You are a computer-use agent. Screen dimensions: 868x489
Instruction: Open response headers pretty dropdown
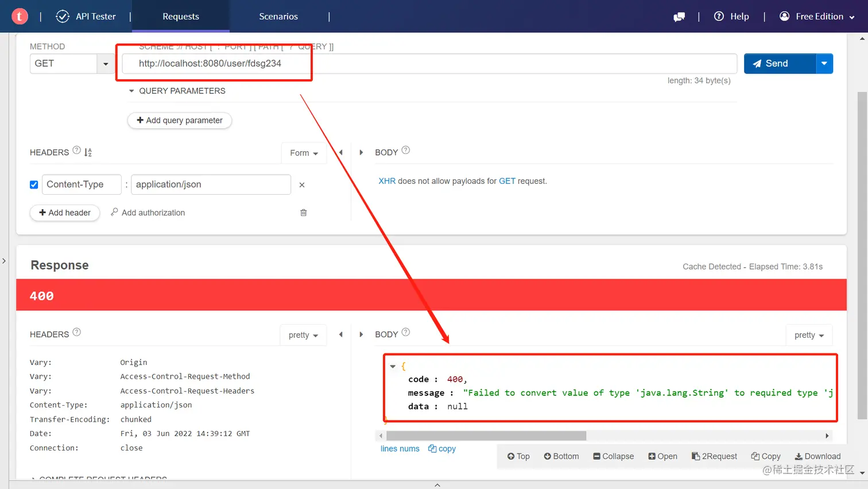click(x=303, y=335)
